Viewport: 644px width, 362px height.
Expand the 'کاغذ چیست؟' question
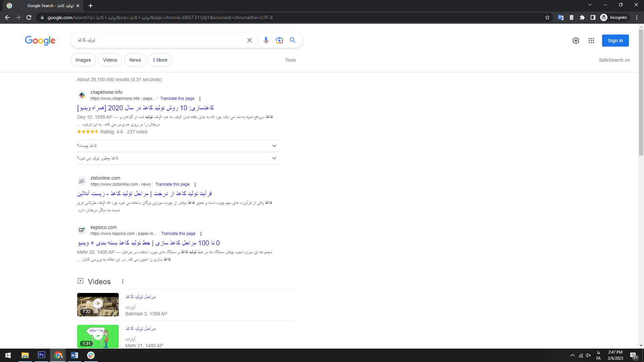click(x=178, y=146)
